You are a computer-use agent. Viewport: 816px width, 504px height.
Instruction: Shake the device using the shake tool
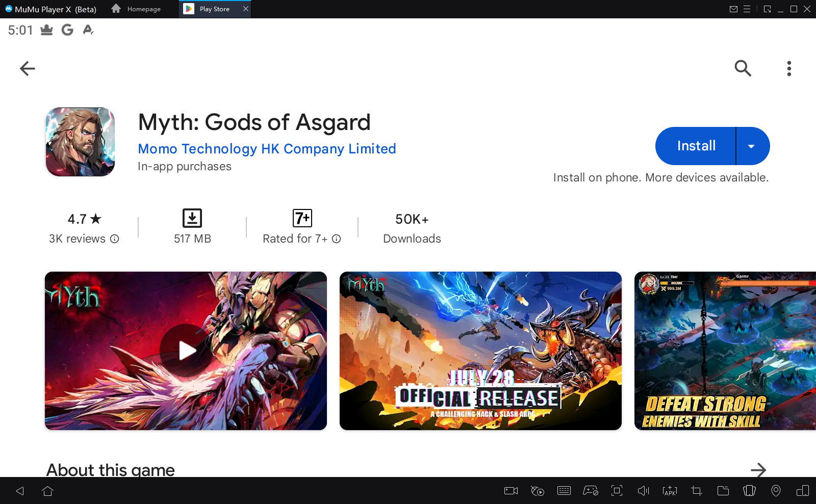(749, 491)
